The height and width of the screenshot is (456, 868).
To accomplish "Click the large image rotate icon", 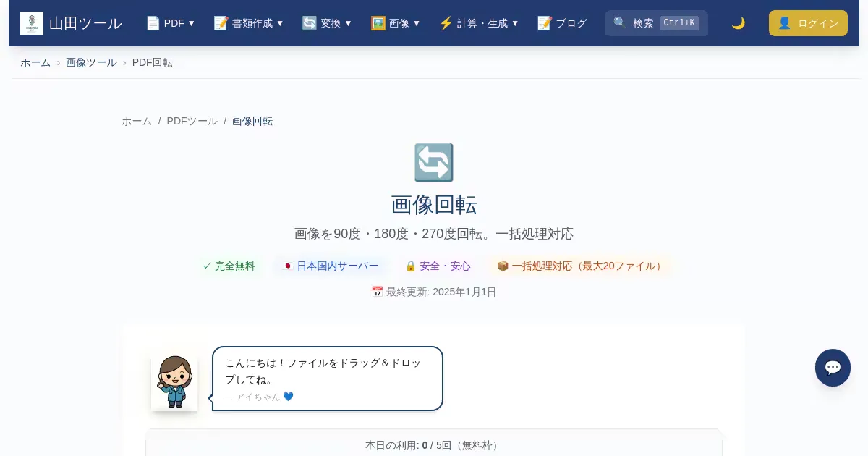I will tap(433, 163).
